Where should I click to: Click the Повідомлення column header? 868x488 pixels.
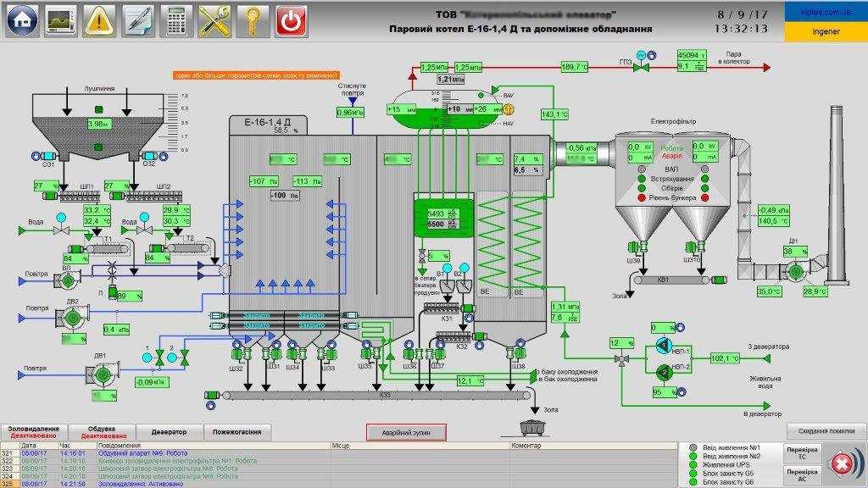[213, 446]
